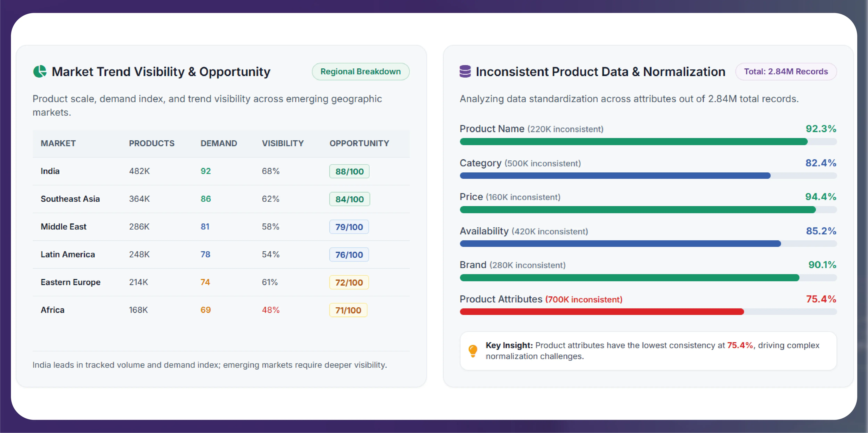Image resolution: width=868 pixels, height=433 pixels.
Task: Click the Price consistency progress bar
Action: [648, 210]
